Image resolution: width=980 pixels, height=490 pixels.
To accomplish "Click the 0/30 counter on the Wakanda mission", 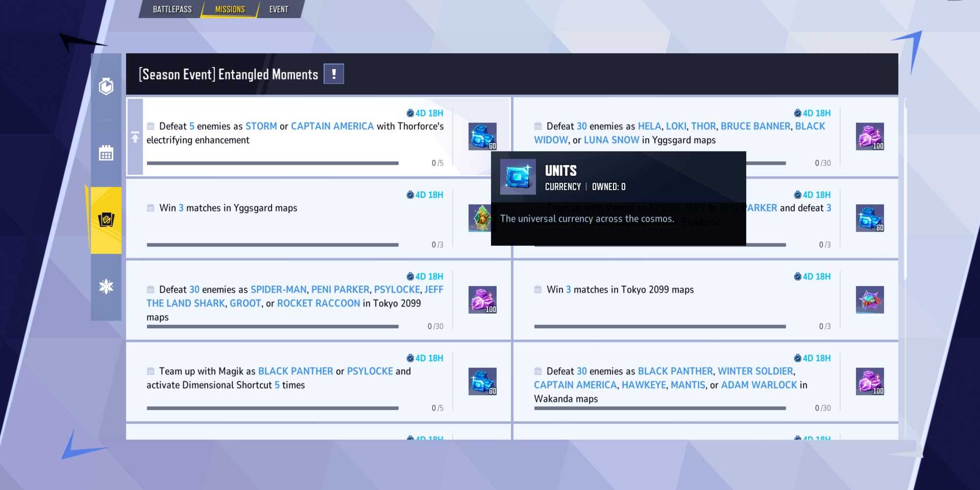I will click(x=823, y=408).
